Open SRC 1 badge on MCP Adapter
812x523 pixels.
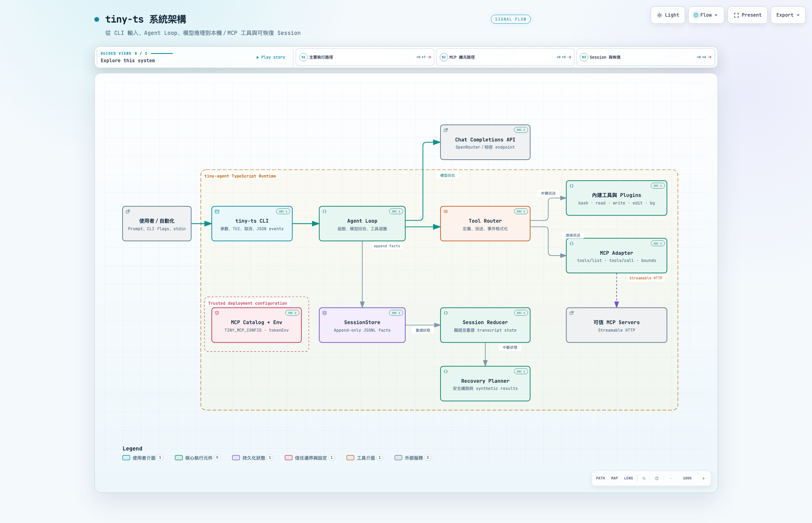coord(657,244)
